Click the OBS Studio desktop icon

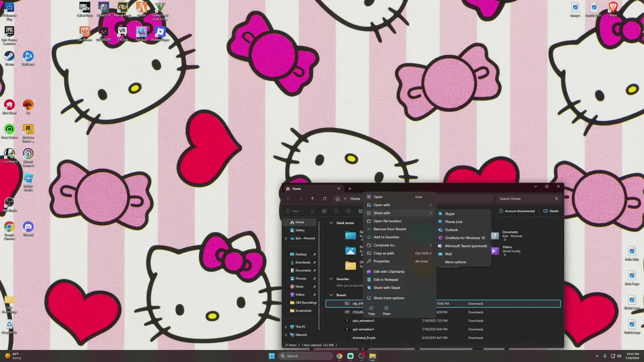[x=9, y=205]
